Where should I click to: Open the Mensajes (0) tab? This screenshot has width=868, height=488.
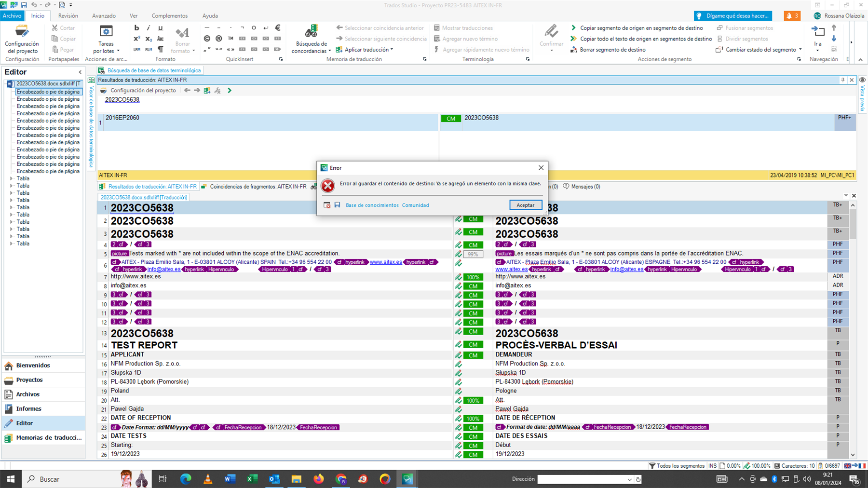582,187
